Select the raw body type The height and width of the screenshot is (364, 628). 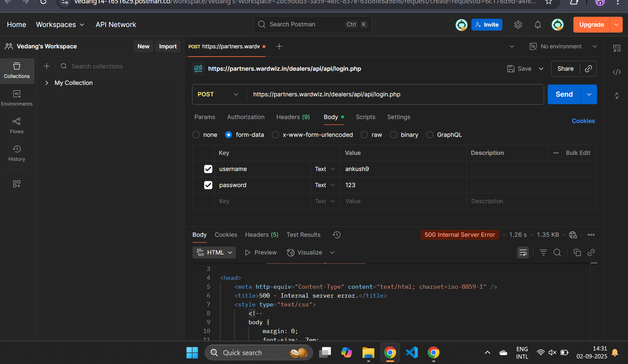364,135
